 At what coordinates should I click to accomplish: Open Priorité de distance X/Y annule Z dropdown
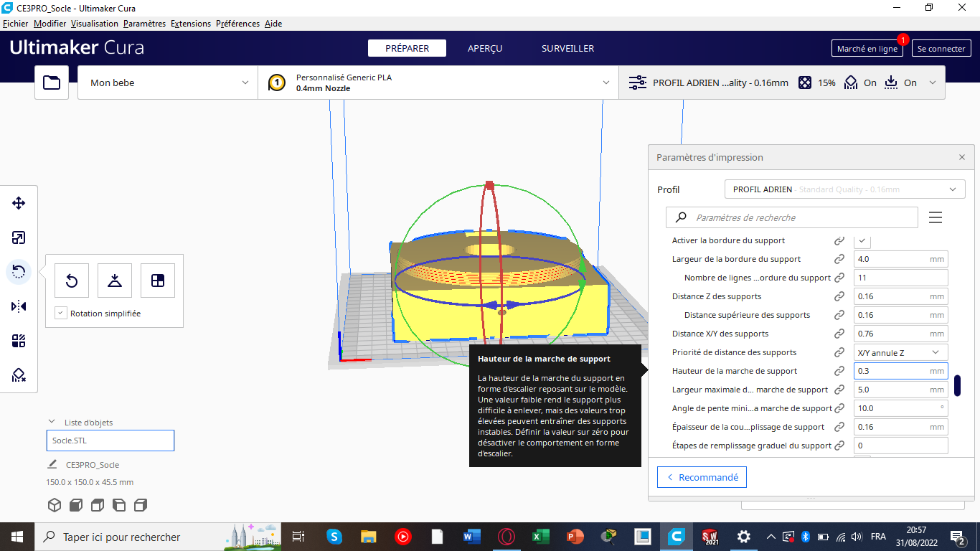900,352
